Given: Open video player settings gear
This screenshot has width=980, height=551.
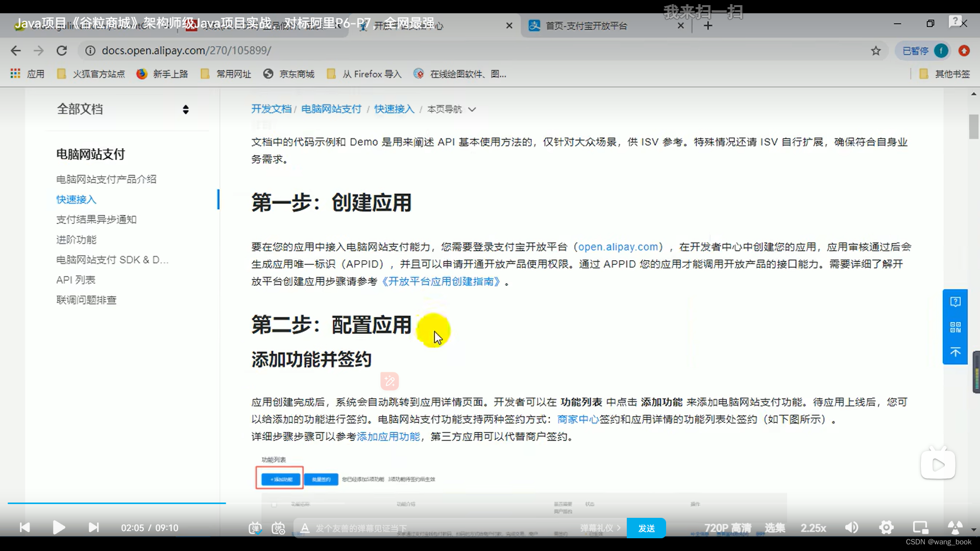Looking at the screenshot, I should 886,528.
